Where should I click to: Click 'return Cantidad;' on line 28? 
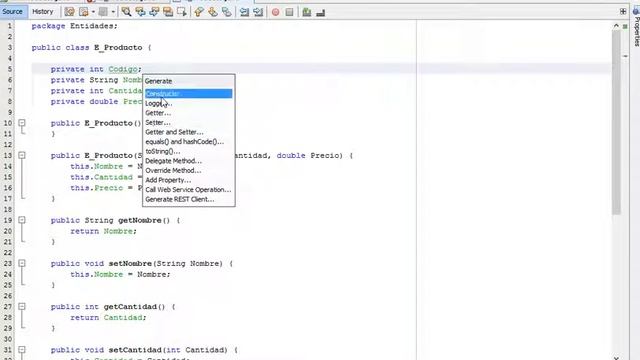[x=108, y=318]
